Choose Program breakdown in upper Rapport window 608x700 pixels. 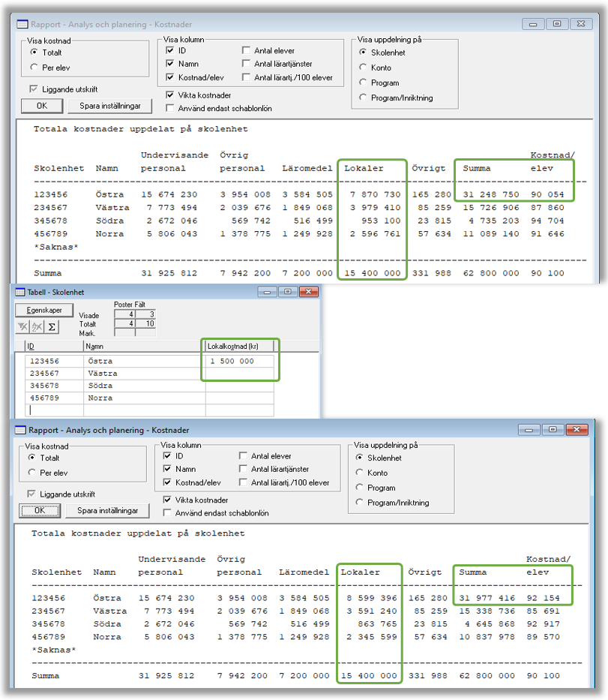coord(363,83)
